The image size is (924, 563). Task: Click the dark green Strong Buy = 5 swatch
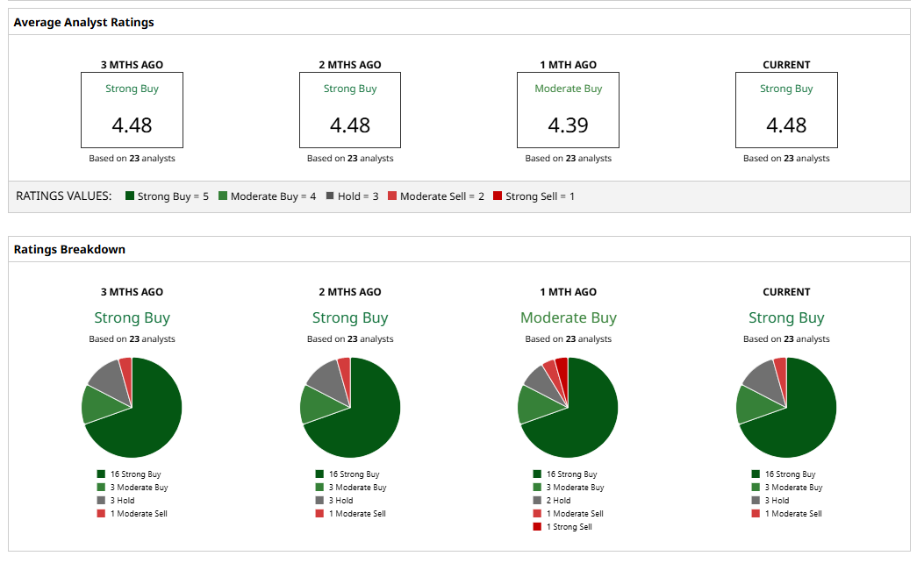pos(130,196)
